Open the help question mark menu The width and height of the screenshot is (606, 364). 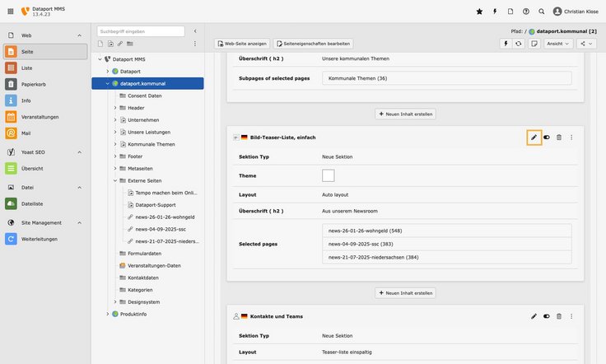(526, 12)
